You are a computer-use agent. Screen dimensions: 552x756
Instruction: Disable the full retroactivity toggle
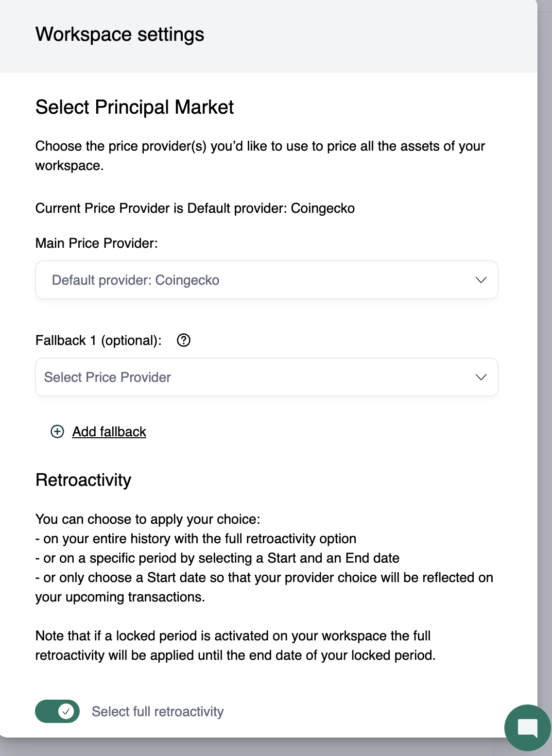pos(57,711)
